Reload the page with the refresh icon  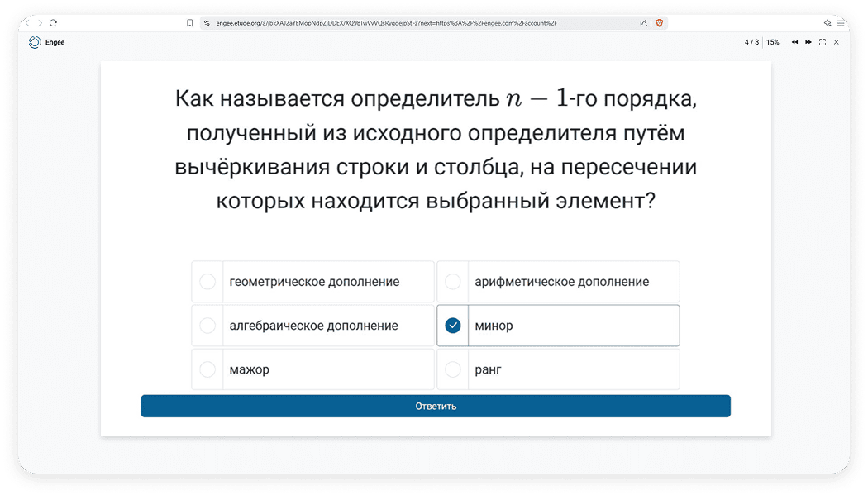coord(53,23)
